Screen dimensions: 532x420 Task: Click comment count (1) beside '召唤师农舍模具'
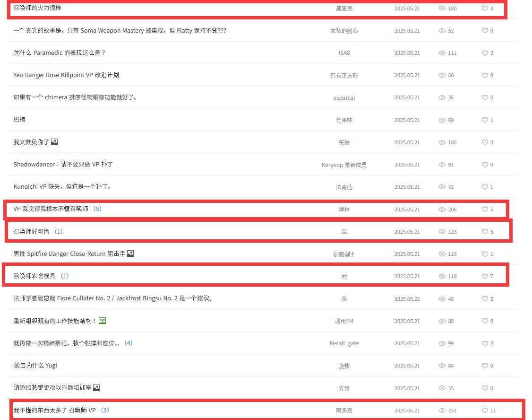[65, 276]
